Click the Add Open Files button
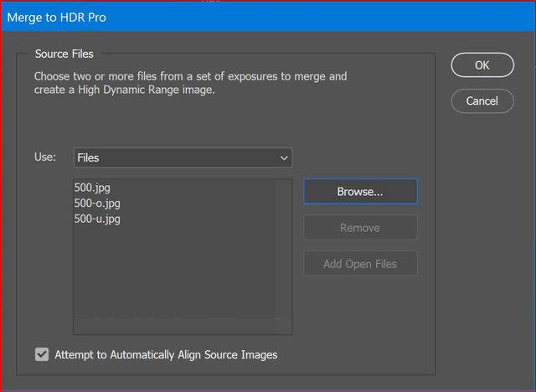Viewport: 536px width, 392px height. click(x=360, y=264)
